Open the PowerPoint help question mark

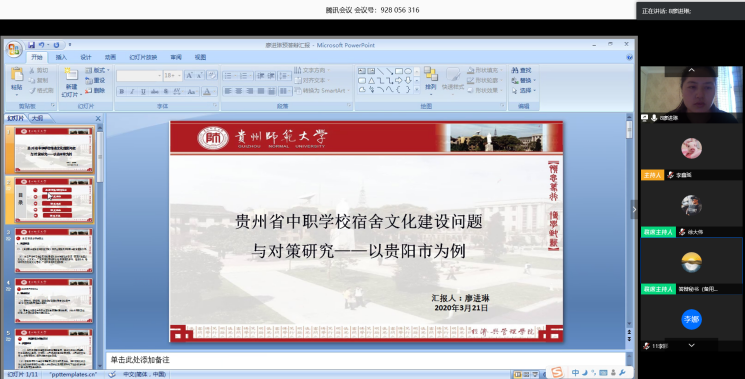[629, 57]
